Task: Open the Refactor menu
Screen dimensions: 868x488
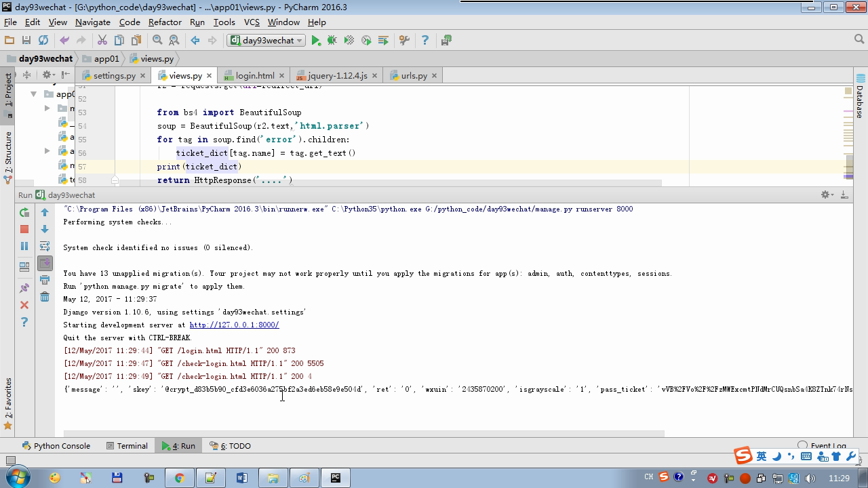Action: click(165, 22)
